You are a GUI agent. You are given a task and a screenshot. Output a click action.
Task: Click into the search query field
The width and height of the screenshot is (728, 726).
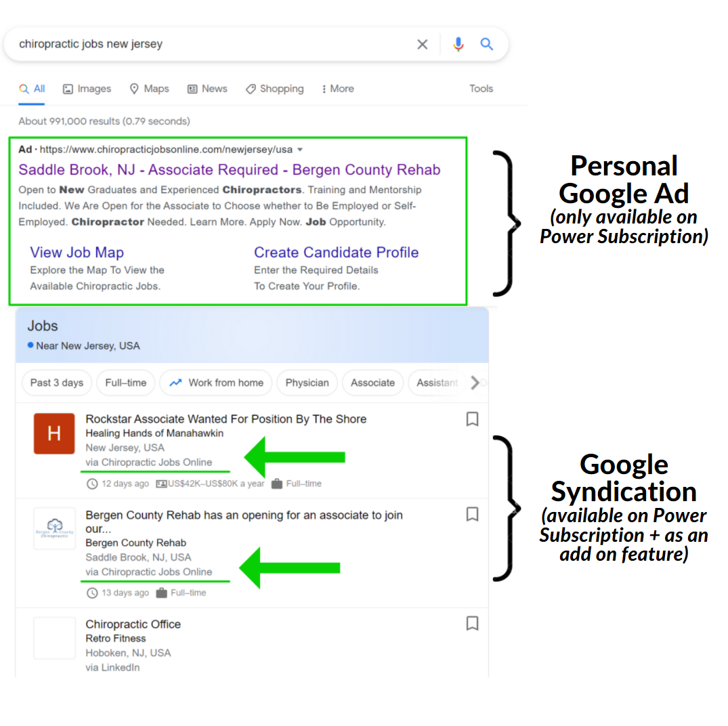pyautogui.click(x=213, y=44)
